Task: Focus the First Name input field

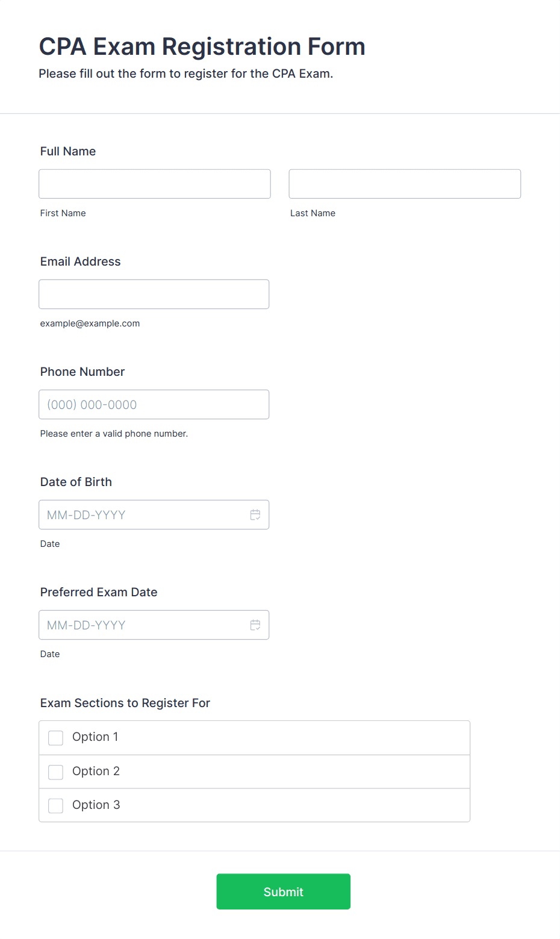Action: coord(155,184)
